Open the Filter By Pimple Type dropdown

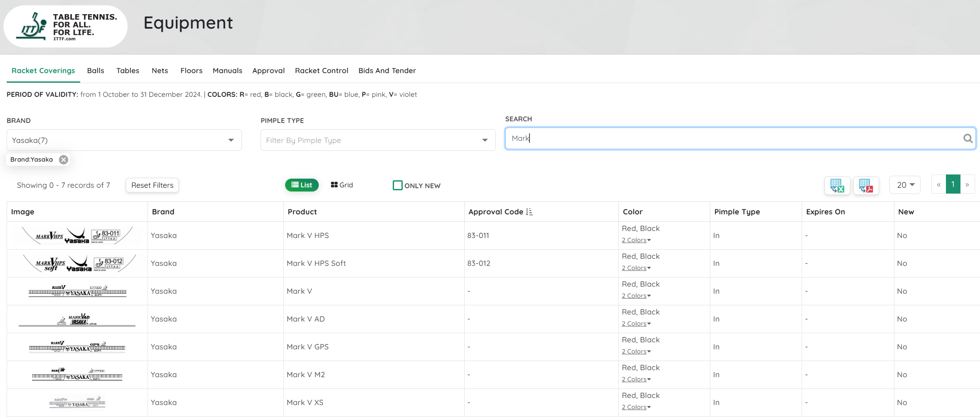coord(378,140)
